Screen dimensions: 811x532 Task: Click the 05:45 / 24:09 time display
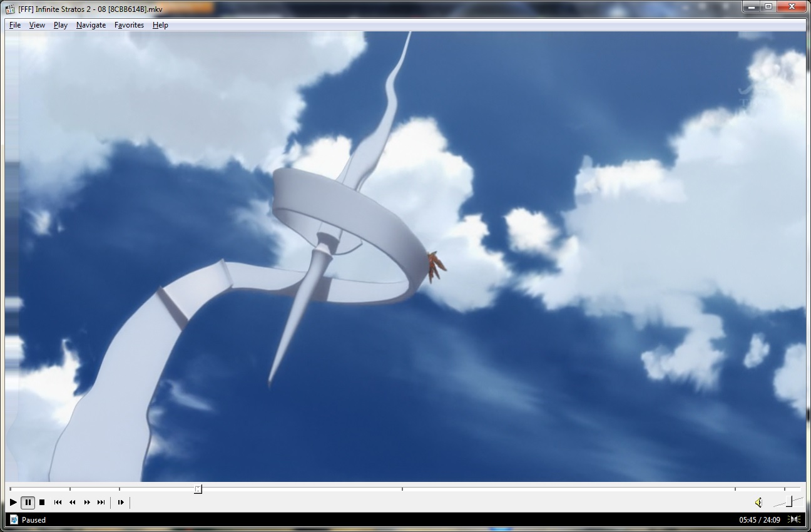click(x=759, y=519)
